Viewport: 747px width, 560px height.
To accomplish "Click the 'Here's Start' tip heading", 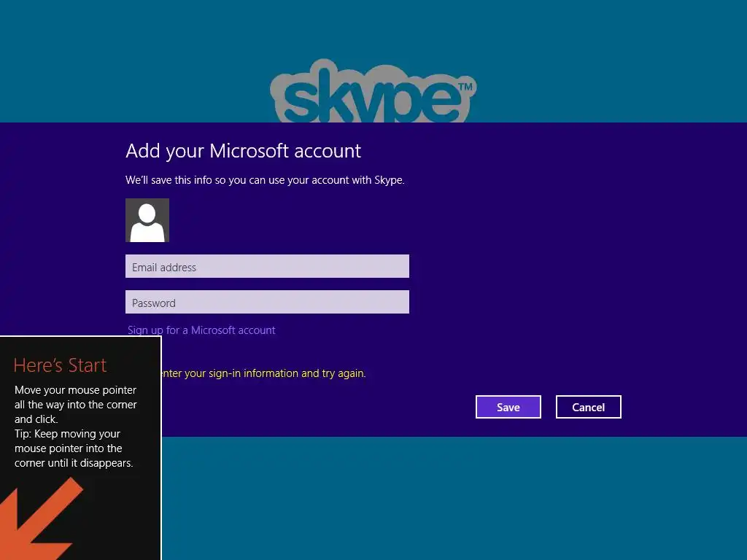I will point(60,365).
